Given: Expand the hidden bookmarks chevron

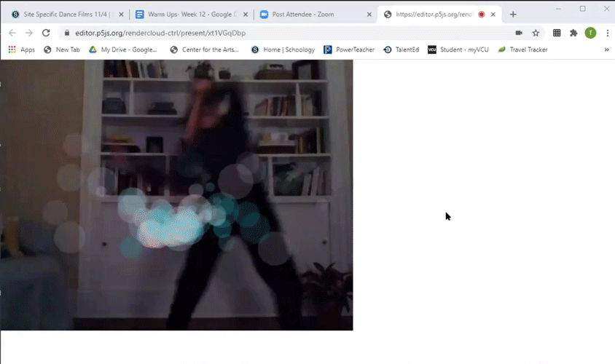Looking at the screenshot, I should click(606, 50).
